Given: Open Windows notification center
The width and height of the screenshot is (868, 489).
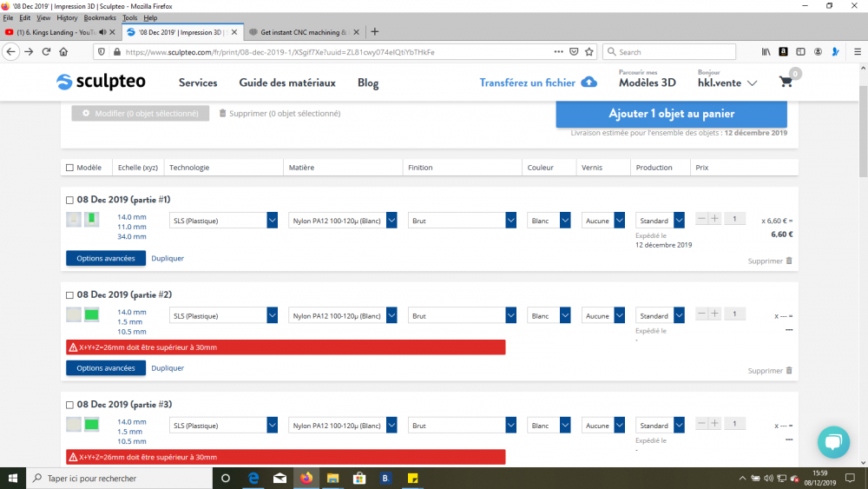Looking at the screenshot, I should click(x=851, y=478).
